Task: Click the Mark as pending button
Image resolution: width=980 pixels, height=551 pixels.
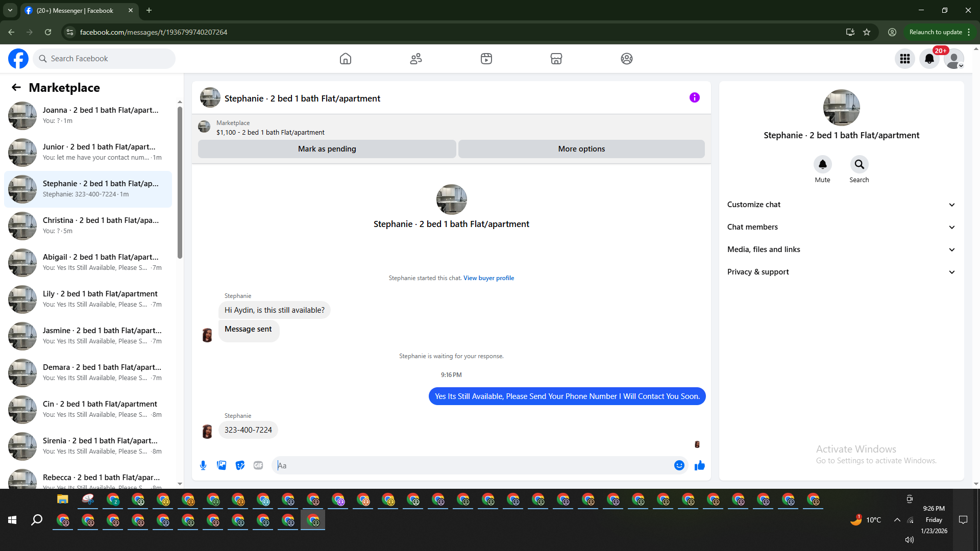Action: pyautogui.click(x=327, y=149)
